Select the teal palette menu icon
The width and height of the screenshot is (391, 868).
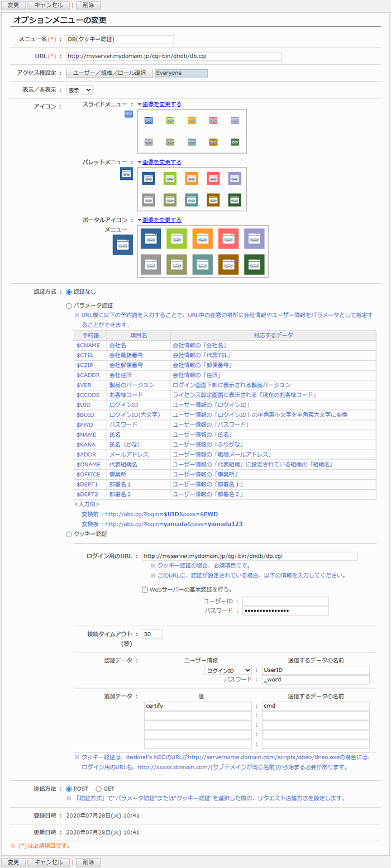[x=192, y=200]
